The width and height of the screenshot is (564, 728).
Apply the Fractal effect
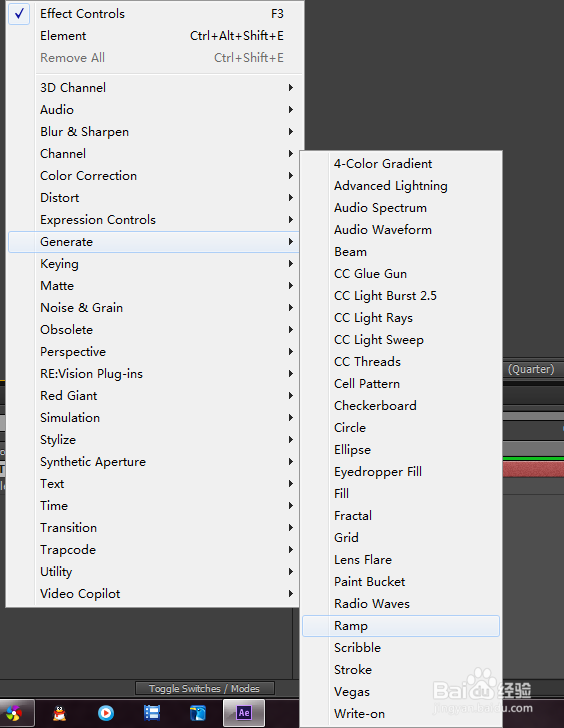coord(401,516)
